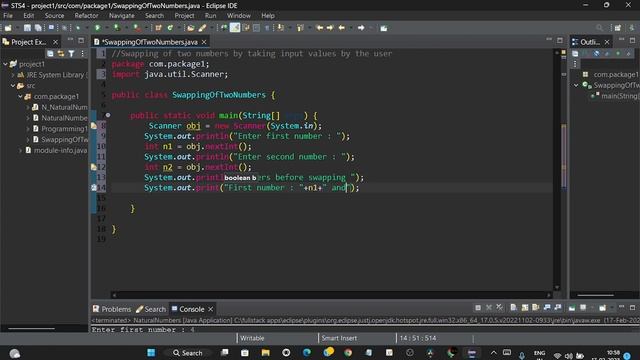Image resolution: width=640 pixels, height=360 pixels.
Task: Click the Open Perspective icon
Action: pyautogui.click(x=618, y=28)
